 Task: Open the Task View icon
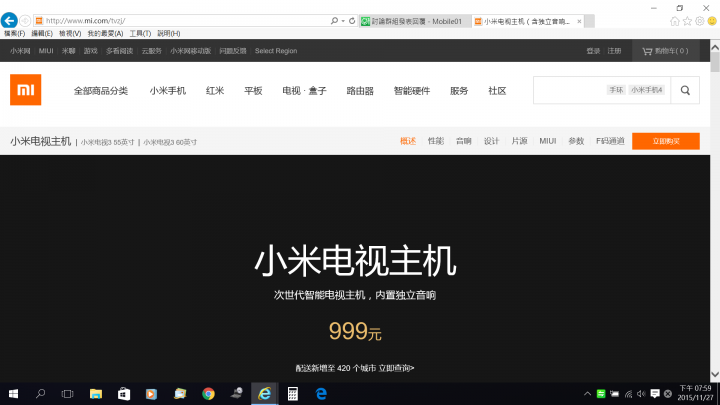(68, 394)
